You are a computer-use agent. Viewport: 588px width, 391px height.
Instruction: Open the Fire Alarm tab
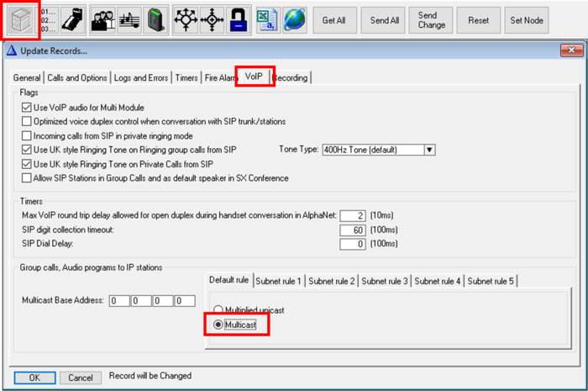click(220, 77)
